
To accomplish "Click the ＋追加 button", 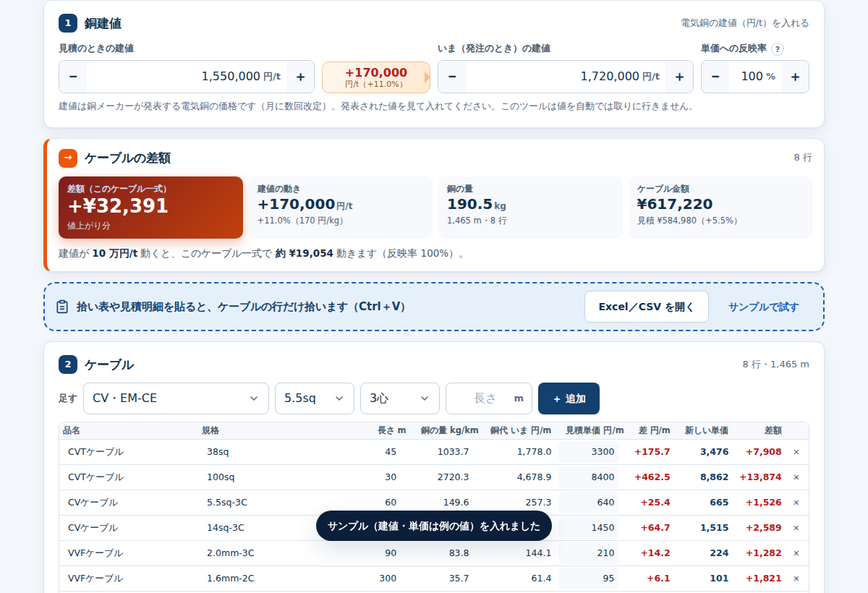I will [569, 398].
